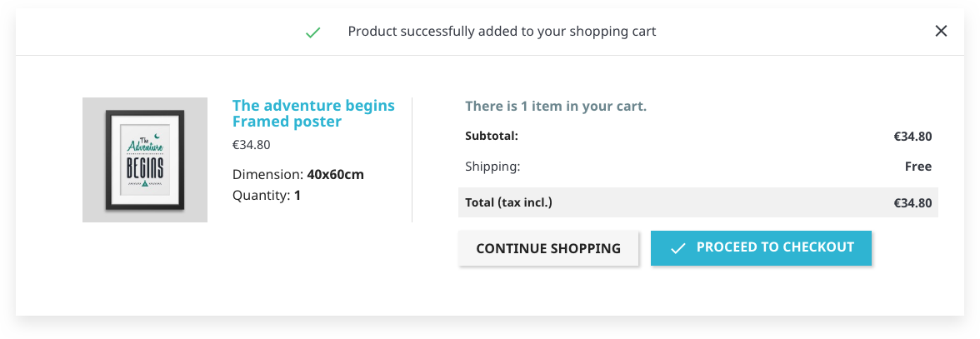
Task: Select the subtotal amount €34.80
Action: pyautogui.click(x=912, y=136)
